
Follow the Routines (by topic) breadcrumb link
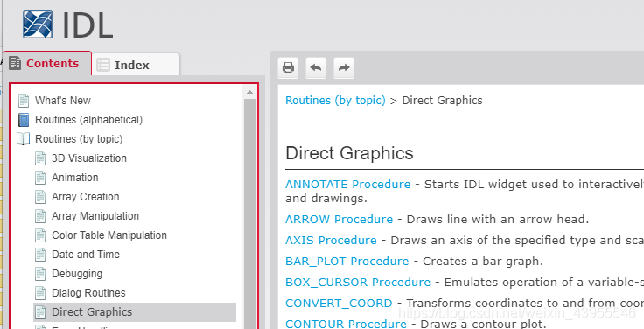click(335, 101)
